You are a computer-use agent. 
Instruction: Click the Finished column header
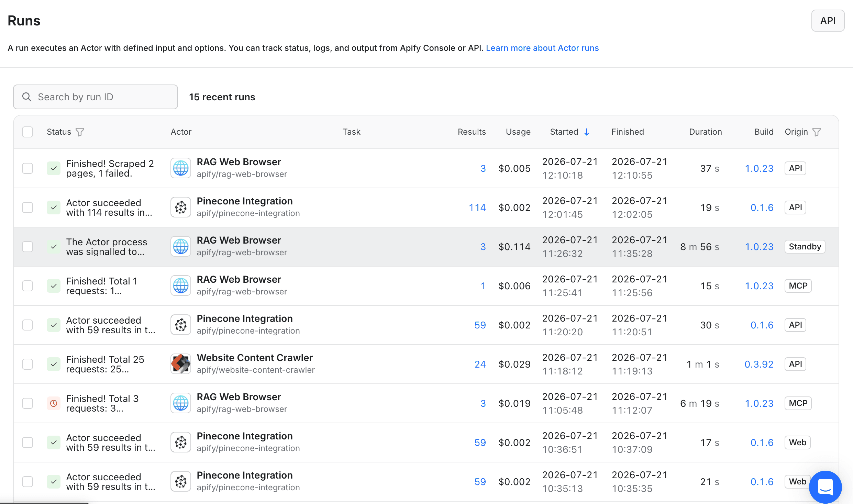[628, 132]
